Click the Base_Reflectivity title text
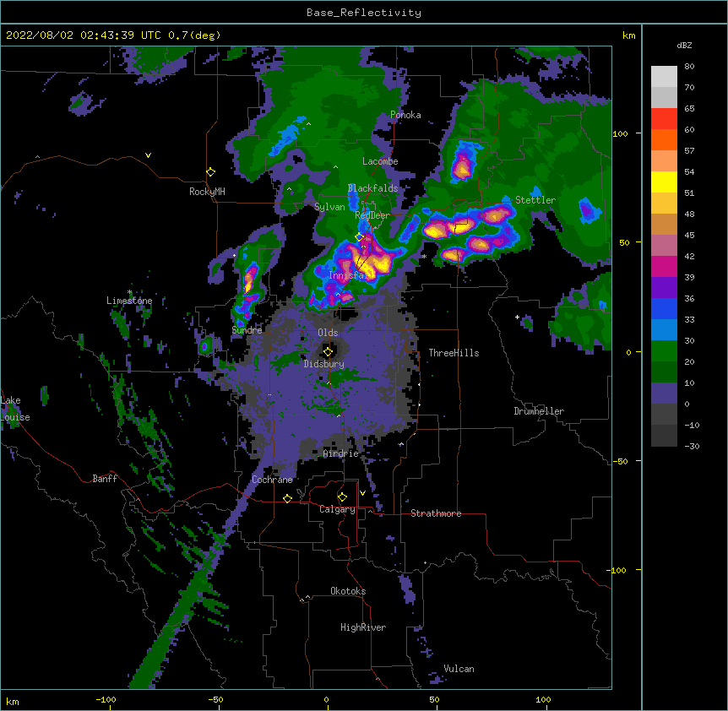728x711 pixels. (364, 13)
